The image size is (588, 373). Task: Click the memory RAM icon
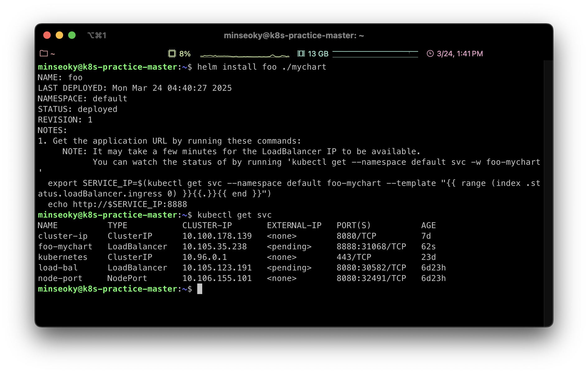(x=301, y=53)
